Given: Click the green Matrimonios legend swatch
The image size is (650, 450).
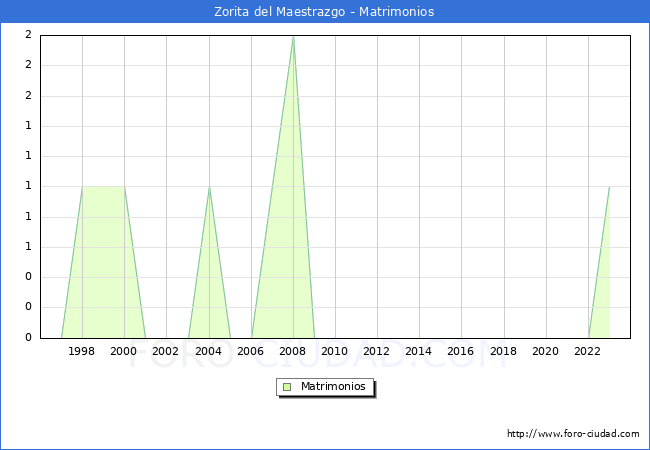Looking at the screenshot, I should 287,387.
